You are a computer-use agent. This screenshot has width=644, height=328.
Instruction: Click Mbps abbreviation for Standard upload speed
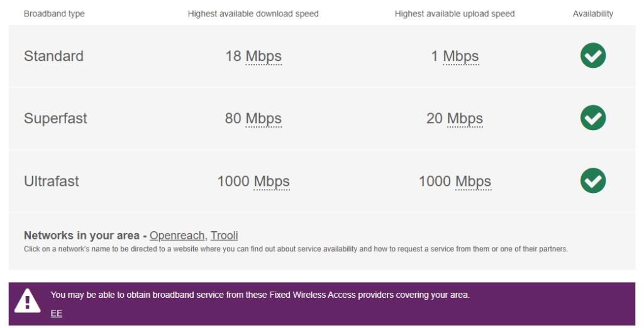(x=461, y=57)
